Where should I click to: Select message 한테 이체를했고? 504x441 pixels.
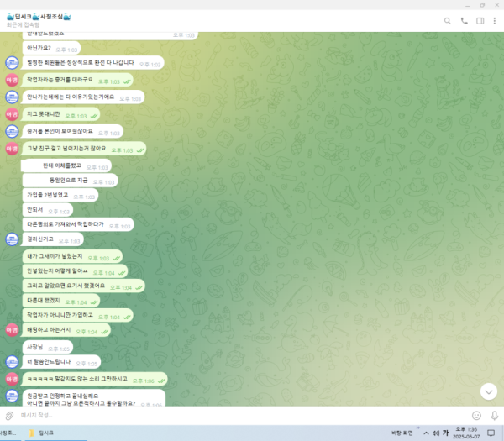[67, 165]
